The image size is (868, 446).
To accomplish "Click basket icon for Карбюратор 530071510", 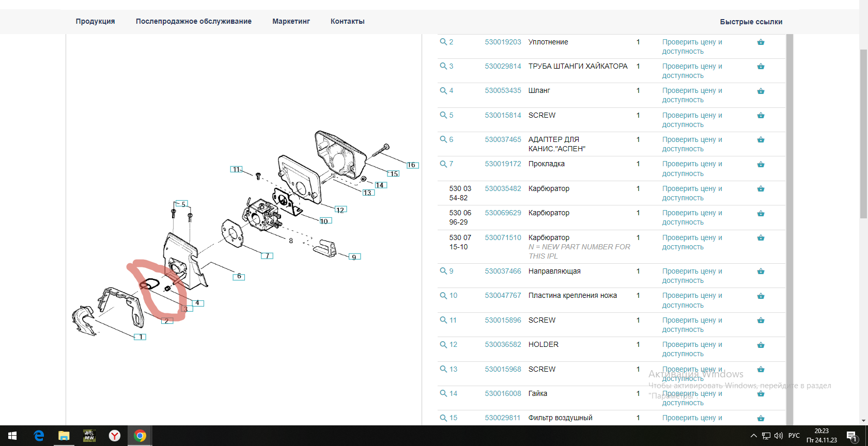I will pos(761,238).
